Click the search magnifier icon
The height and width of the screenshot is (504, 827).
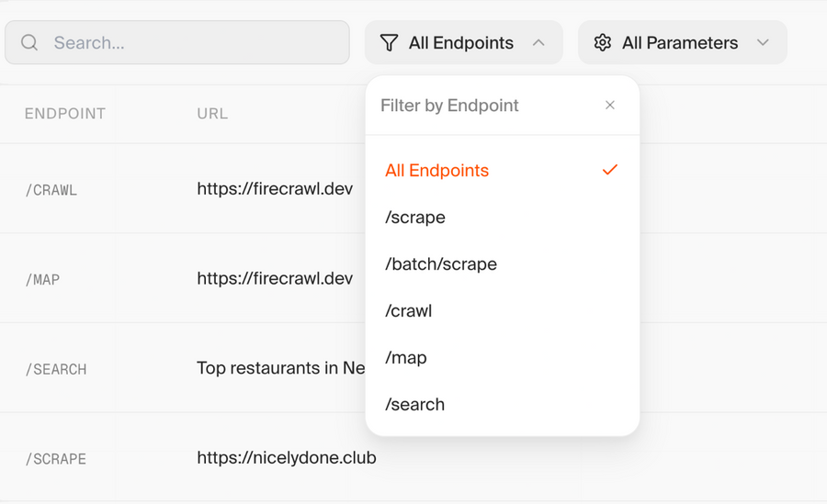29,43
